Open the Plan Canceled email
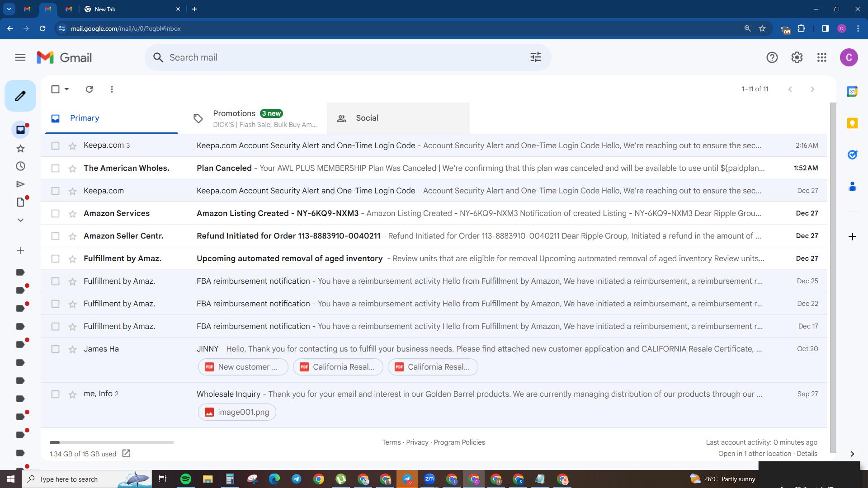 click(434, 168)
